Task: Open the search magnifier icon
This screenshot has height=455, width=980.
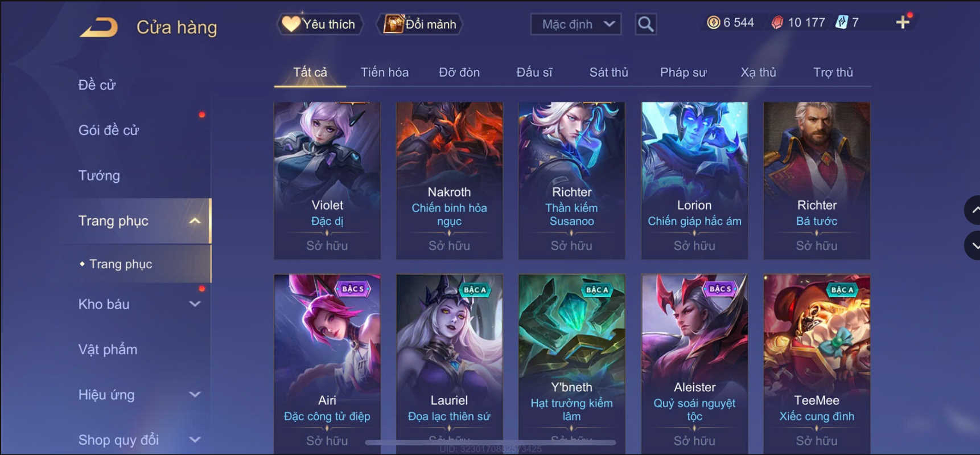Action: tap(645, 24)
